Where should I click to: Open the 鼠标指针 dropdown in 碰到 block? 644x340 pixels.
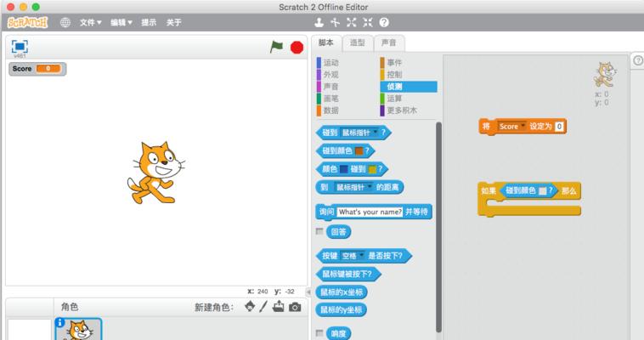(x=359, y=133)
